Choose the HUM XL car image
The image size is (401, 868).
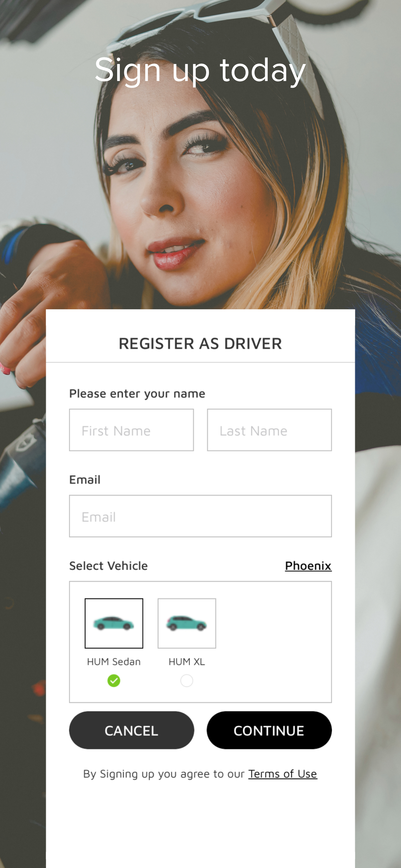click(187, 623)
